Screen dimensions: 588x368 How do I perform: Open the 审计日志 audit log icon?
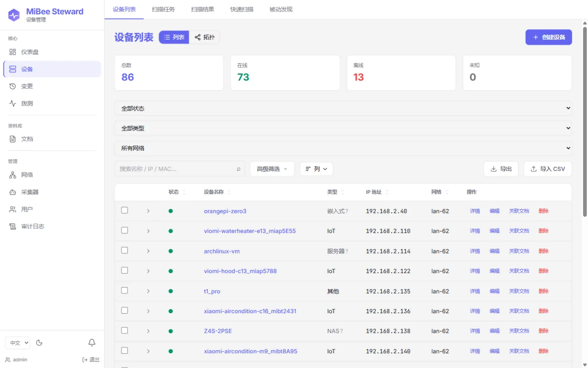coord(13,227)
